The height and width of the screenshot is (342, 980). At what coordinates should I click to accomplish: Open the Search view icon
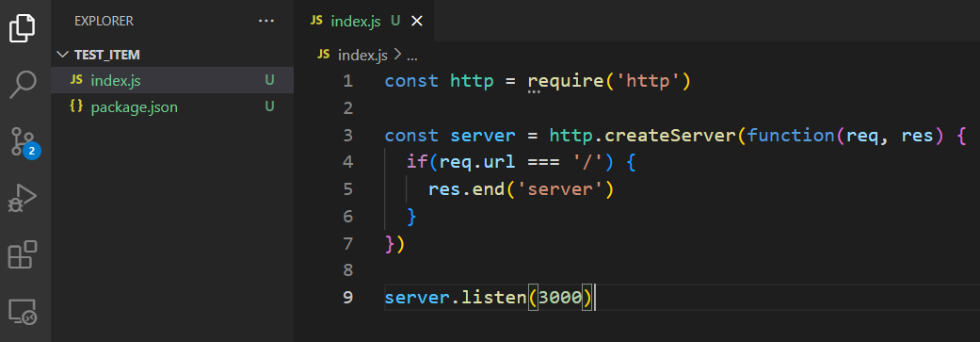point(23,85)
